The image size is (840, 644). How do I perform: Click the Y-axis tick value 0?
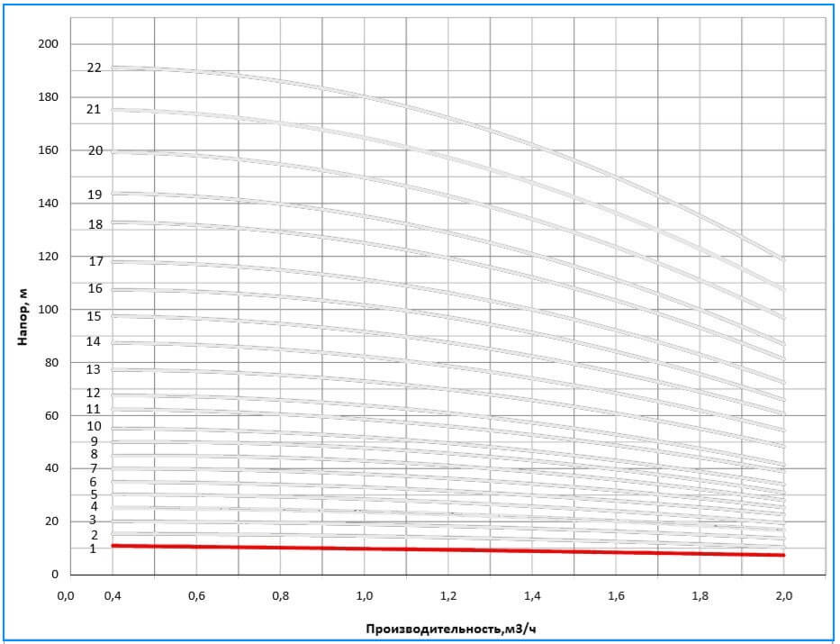(54, 575)
